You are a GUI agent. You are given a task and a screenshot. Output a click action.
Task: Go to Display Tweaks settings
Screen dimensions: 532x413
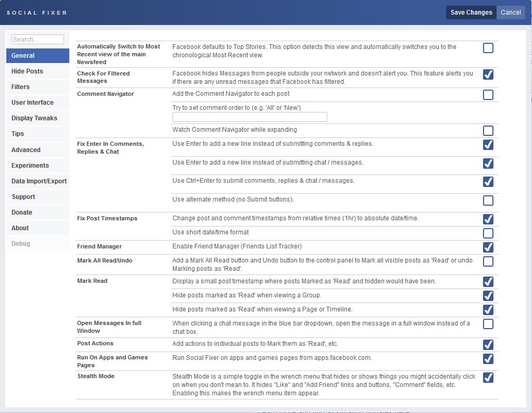(x=38, y=118)
